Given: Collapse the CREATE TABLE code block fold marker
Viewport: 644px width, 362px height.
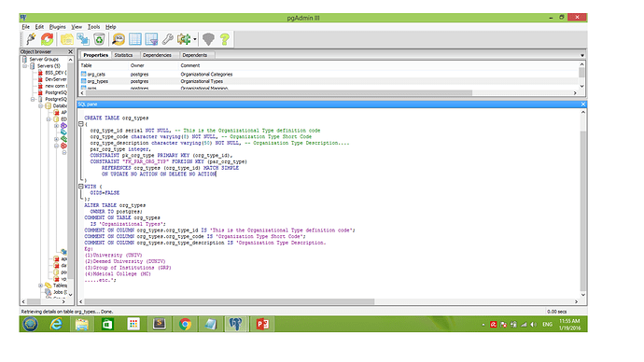Looking at the screenshot, I should pos(81,123).
